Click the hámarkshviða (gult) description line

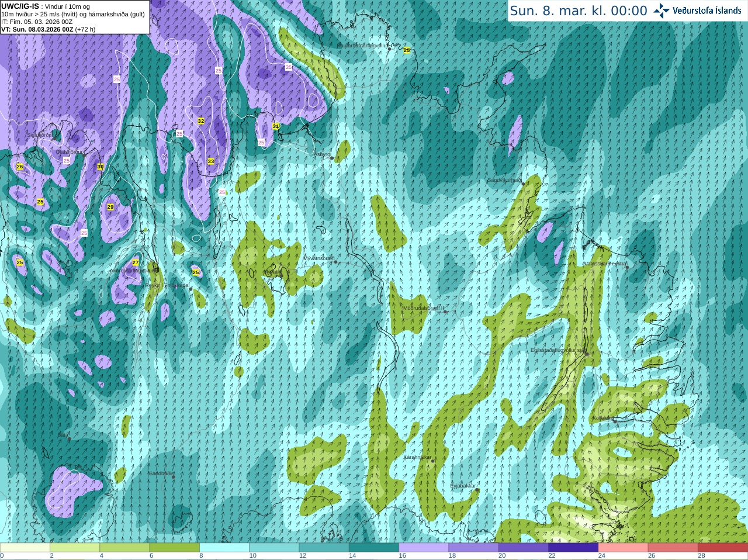coord(73,14)
